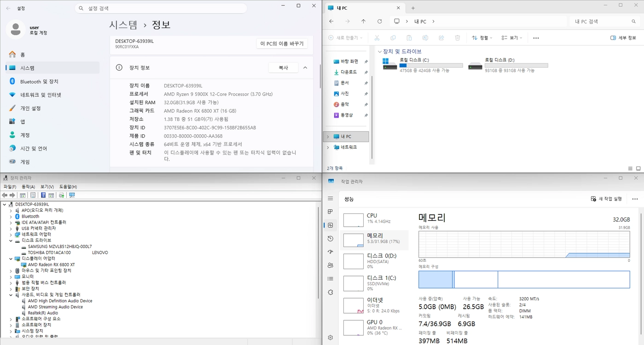Viewport: 644px width, 345px height.
Task: Open the 보기 view dropdown in File Explorer toolbar
Action: [512, 38]
